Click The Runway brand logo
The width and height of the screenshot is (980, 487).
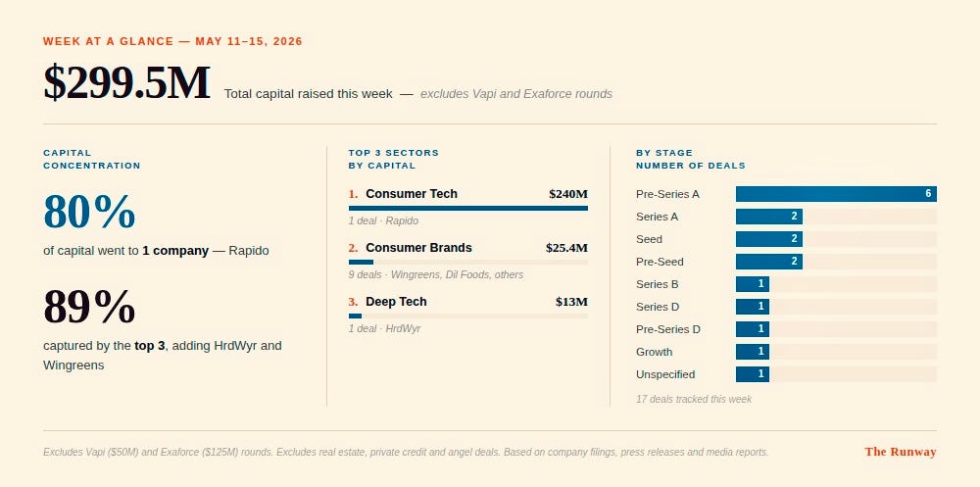[x=901, y=452]
